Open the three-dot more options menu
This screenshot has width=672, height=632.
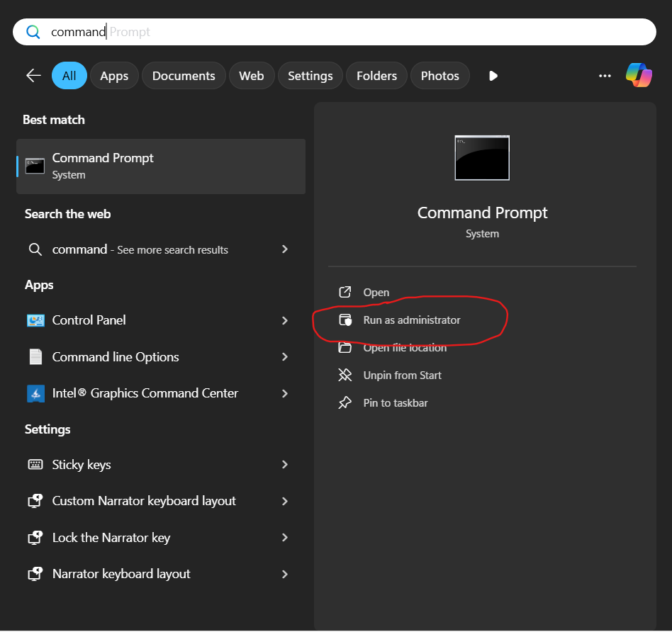(x=605, y=76)
